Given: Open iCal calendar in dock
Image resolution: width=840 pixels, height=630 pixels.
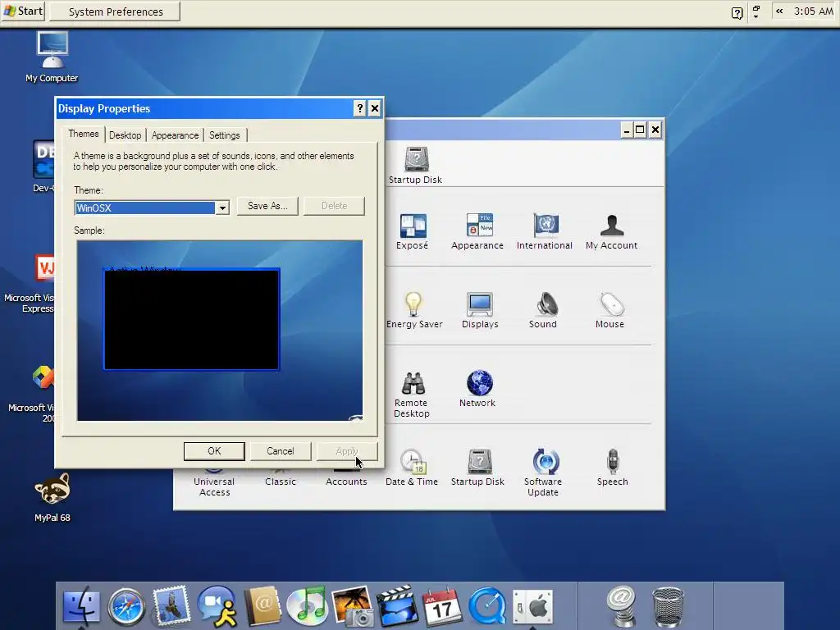Looking at the screenshot, I should (x=442, y=606).
